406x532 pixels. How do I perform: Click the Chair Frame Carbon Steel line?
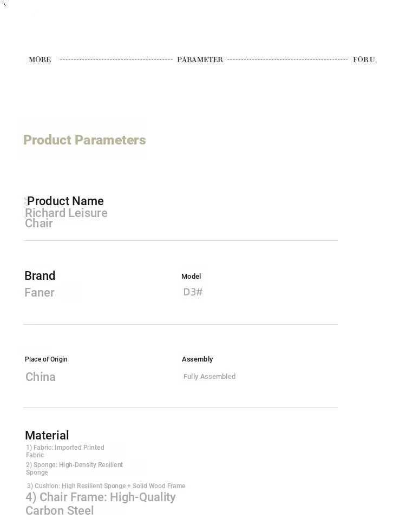(100, 504)
